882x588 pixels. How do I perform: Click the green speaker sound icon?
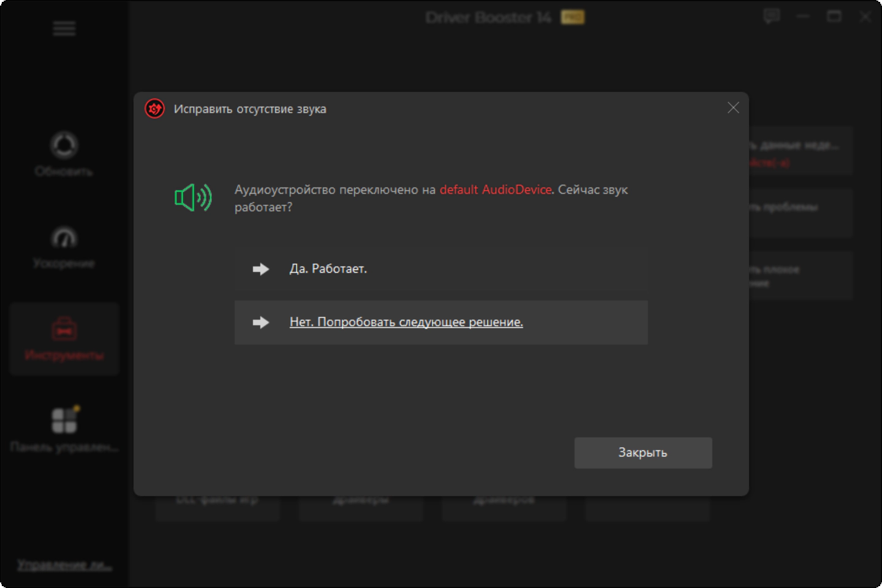tap(193, 198)
